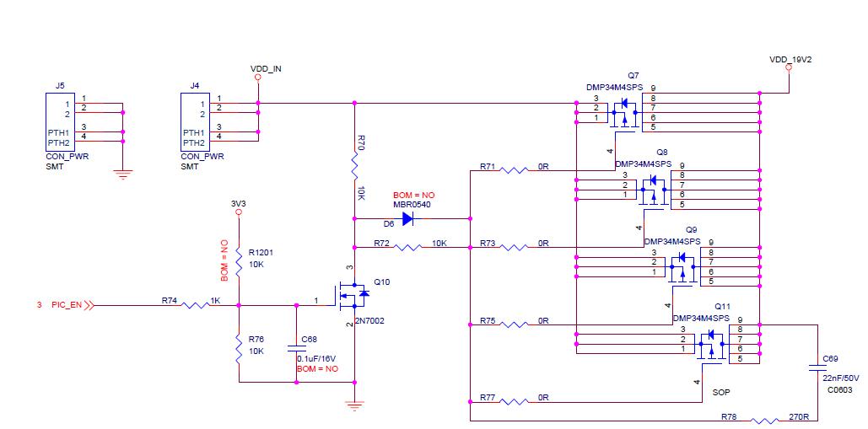Click the C69 22nF capacitor symbol
This screenshot has height=429, width=868.
pyautogui.click(x=817, y=366)
